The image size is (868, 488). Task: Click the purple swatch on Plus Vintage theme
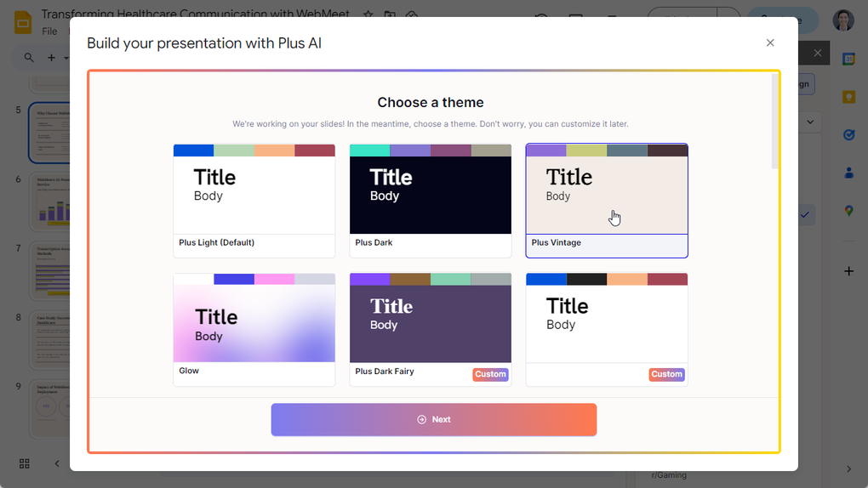pos(546,150)
